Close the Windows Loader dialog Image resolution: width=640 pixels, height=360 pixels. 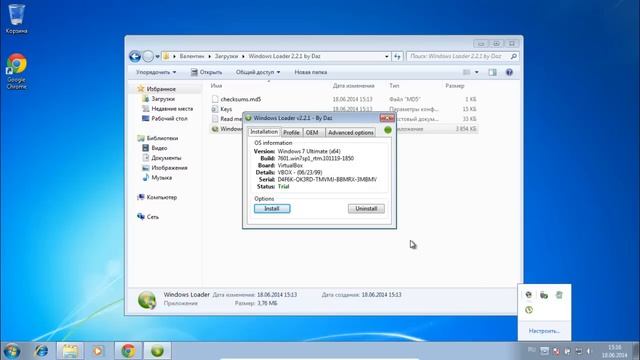point(387,118)
